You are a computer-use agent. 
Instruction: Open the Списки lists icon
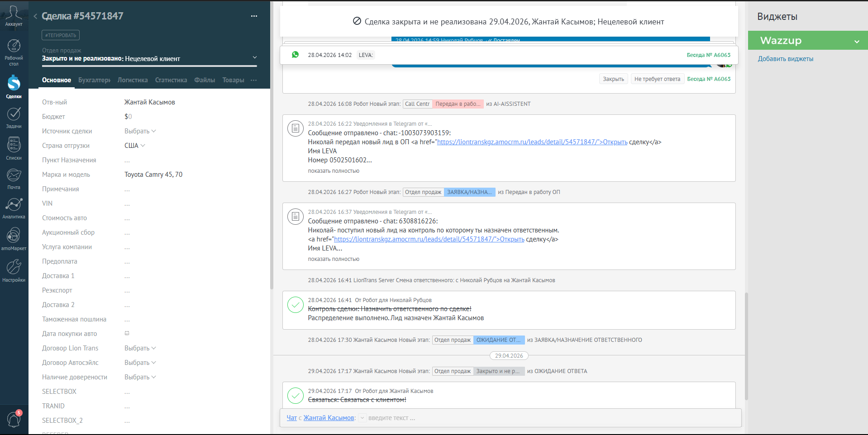[14, 148]
